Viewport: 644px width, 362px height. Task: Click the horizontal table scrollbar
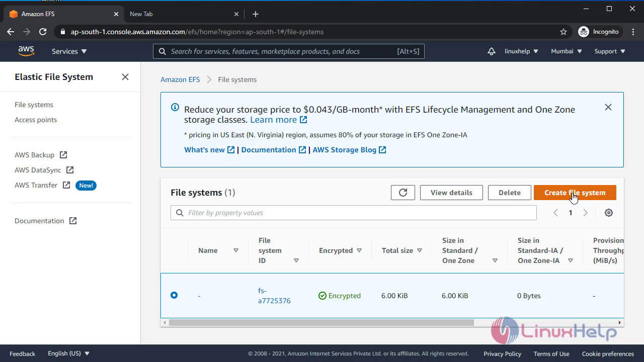pos(321,322)
